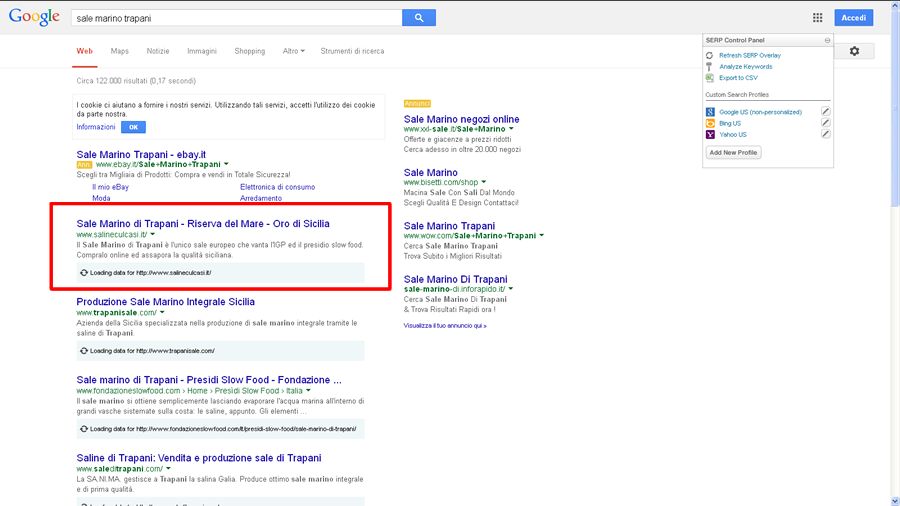
Task: Open dropdown arrow next to sale-marino-di.inforapido.it
Action: pos(510,289)
